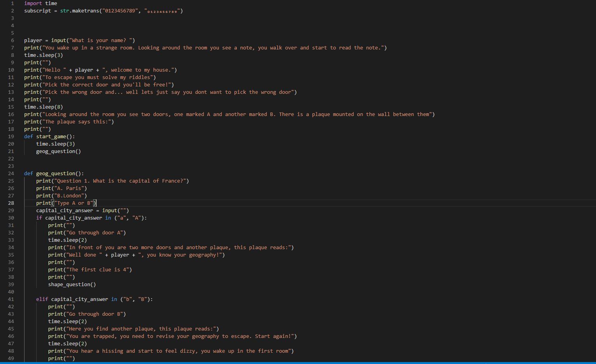
Task: Click the "Looking around the room you see two doors" line
Action: click(229, 114)
